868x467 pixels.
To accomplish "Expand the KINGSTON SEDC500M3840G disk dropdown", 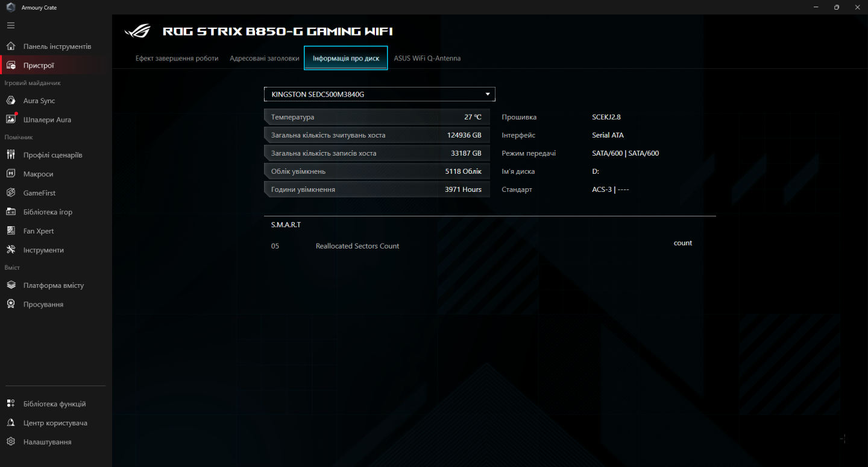I will pyautogui.click(x=380, y=94).
